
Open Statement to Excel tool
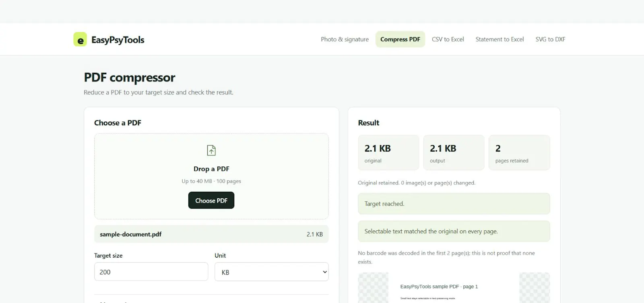coord(500,39)
